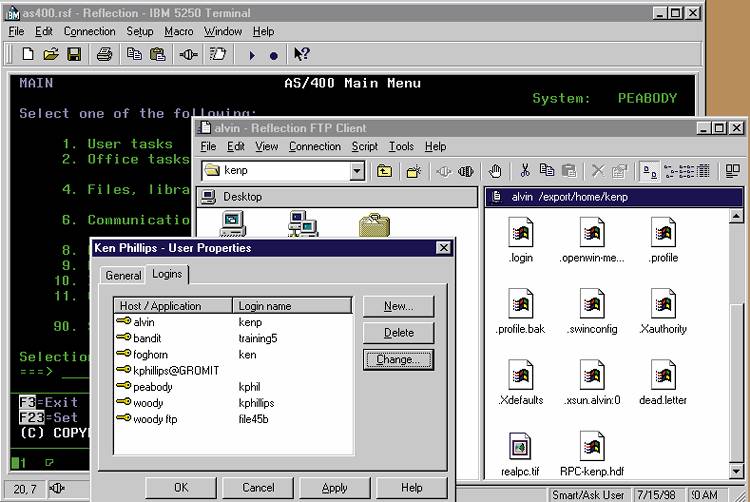Click the connect/disconnect plug icon in terminal toolbar
Viewport: 750px width, 502px height.
(x=189, y=54)
